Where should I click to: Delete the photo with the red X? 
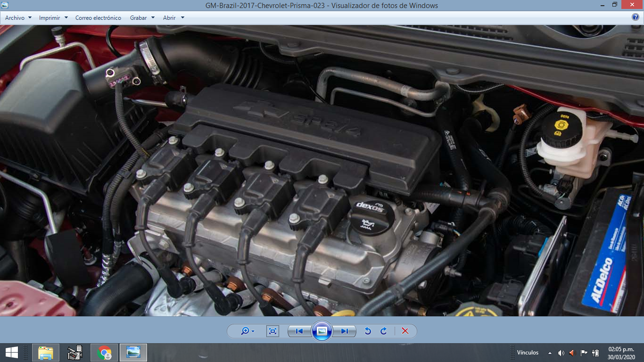[x=405, y=331]
